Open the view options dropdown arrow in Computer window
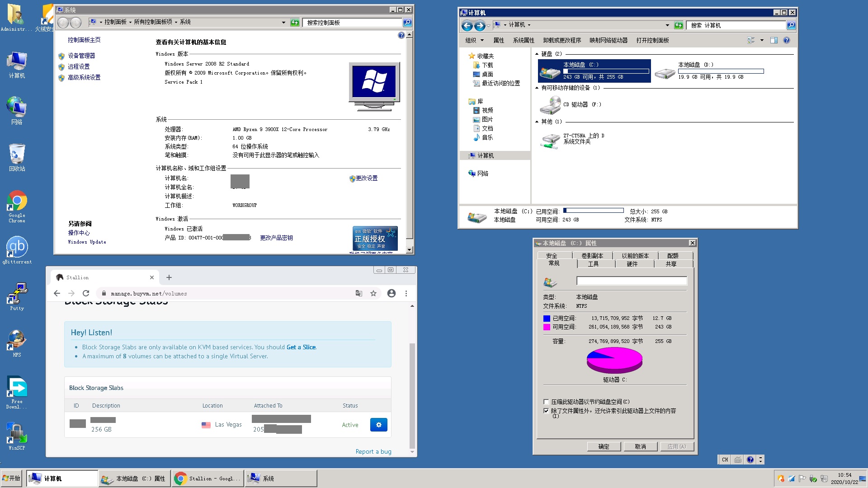Image resolution: width=868 pixels, height=488 pixels. pyautogui.click(x=762, y=40)
